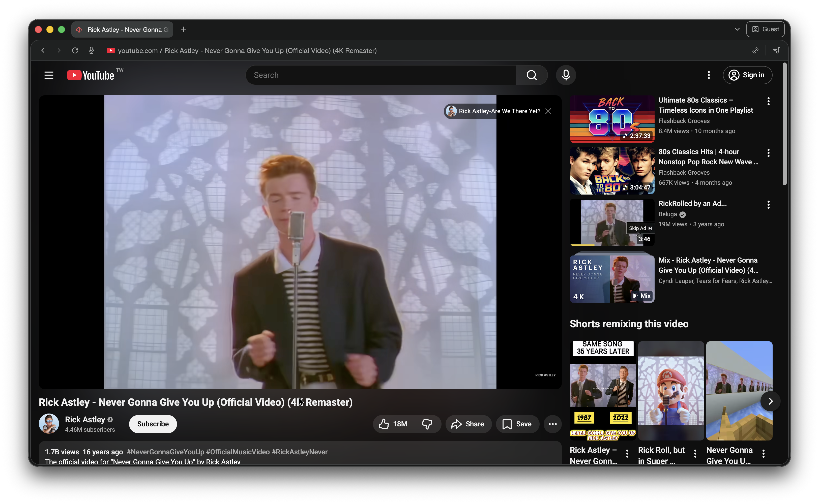Open options for Ultimate 80s Classics video
Viewport: 819px width, 504px height.
point(768,101)
